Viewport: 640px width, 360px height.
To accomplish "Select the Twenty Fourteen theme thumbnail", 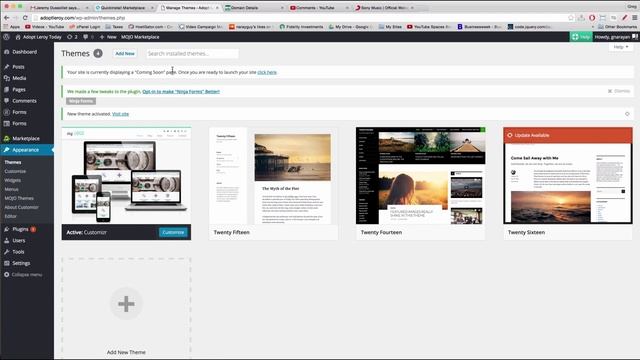I will 420,176.
